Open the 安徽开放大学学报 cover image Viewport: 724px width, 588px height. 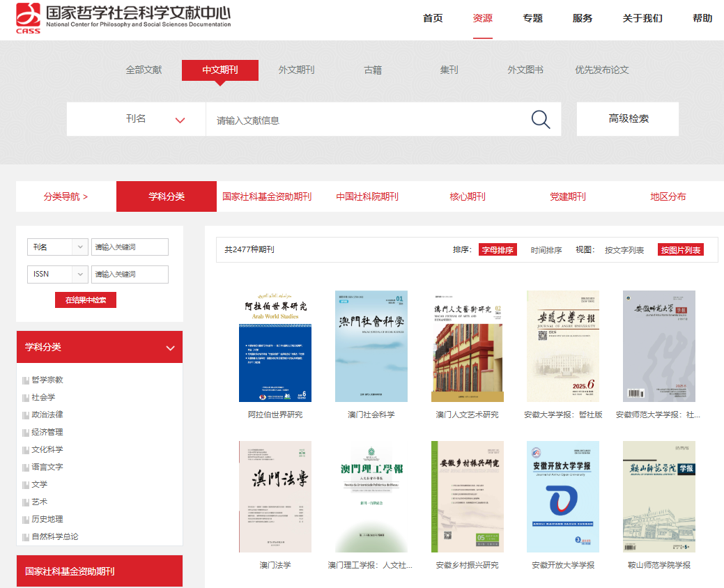coord(562,496)
